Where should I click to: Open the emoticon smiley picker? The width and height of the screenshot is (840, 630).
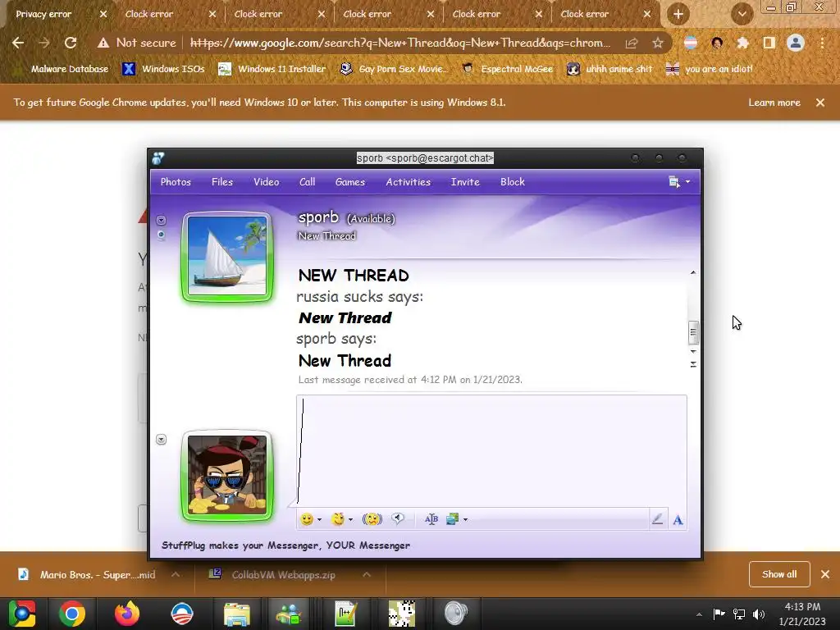(x=307, y=519)
